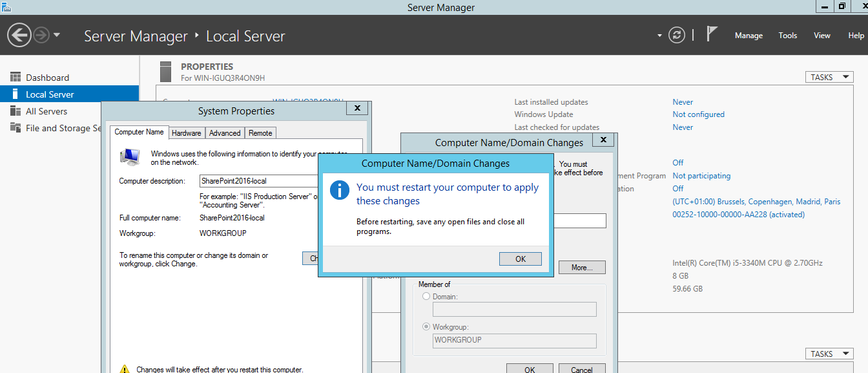Screen dimensions: 868x373
Task: Click the Off link above Not participating
Action: point(677,163)
